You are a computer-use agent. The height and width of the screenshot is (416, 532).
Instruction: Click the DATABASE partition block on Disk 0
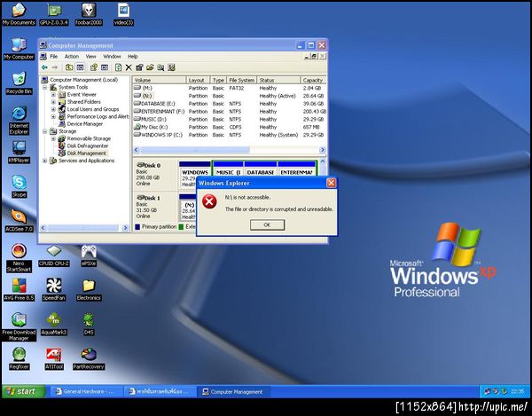tap(261, 169)
